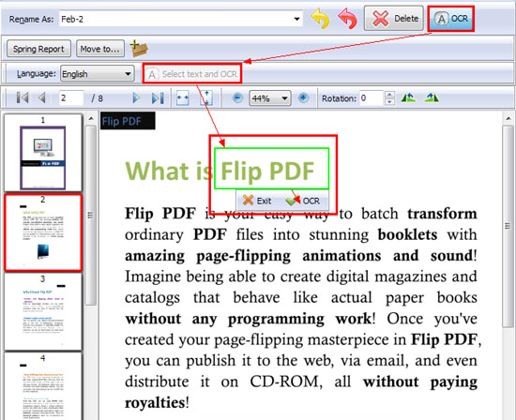Zoom out with the minus icon
The height and width of the screenshot is (420, 516).
click(x=237, y=98)
